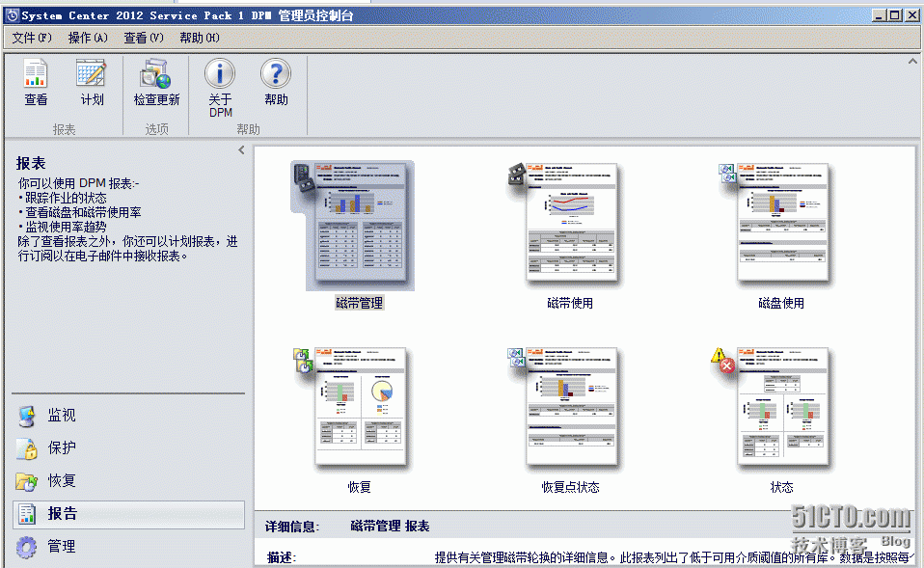Collapse the left 报表 pane arrow
The height and width of the screenshot is (568, 924).
pos(241,150)
